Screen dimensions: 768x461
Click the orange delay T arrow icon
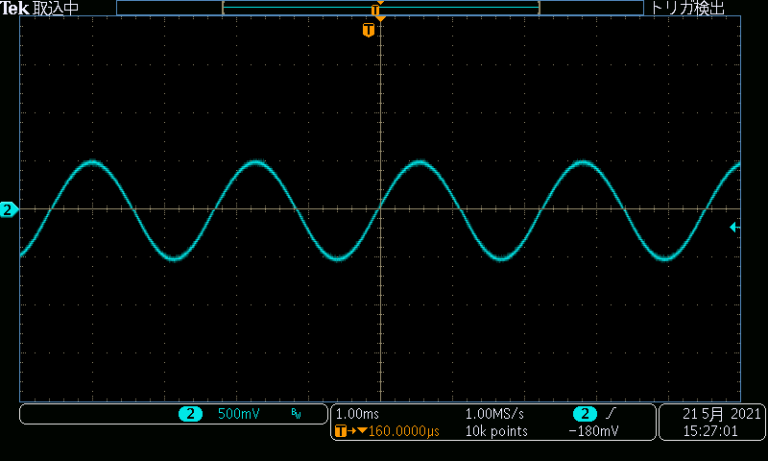[x=344, y=431]
